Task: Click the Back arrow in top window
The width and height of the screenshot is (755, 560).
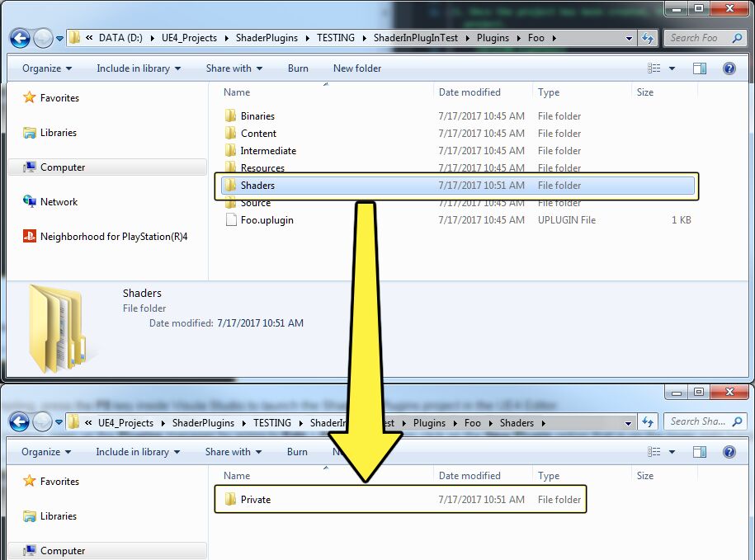Action: tap(20, 38)
